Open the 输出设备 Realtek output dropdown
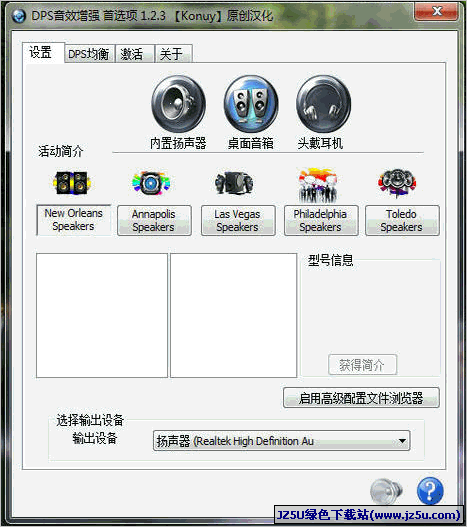Screen dimensions: 467x527 point(281,441)
